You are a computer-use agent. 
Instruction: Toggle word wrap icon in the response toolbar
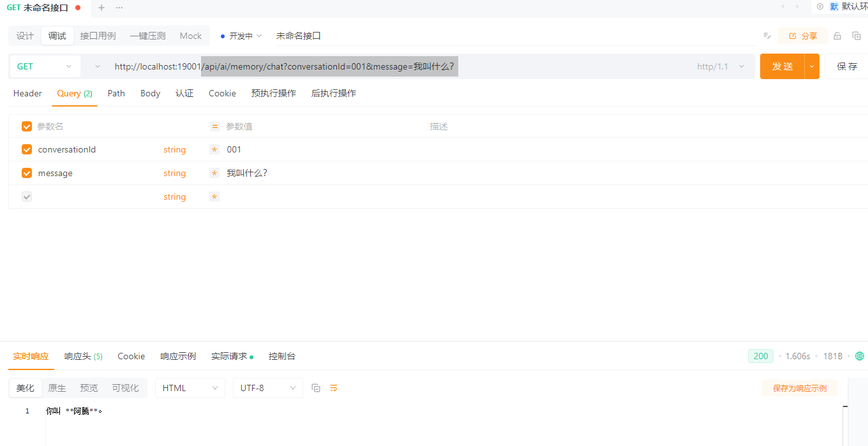(x=333, y=388)
